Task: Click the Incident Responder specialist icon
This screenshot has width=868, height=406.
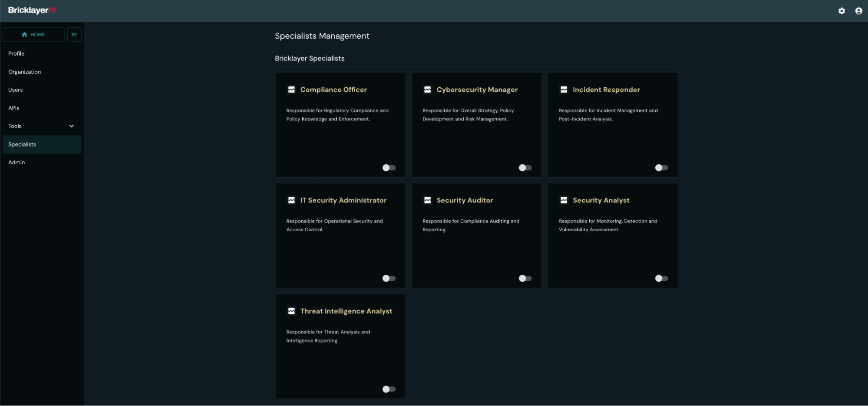Action: 564,90
